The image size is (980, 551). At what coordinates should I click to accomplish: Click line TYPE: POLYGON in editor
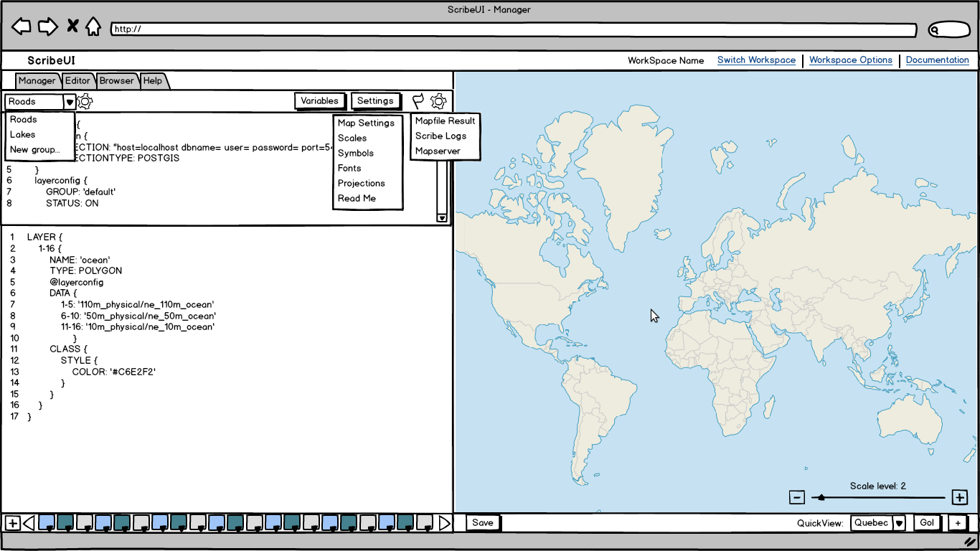click(x=85, y=270)
